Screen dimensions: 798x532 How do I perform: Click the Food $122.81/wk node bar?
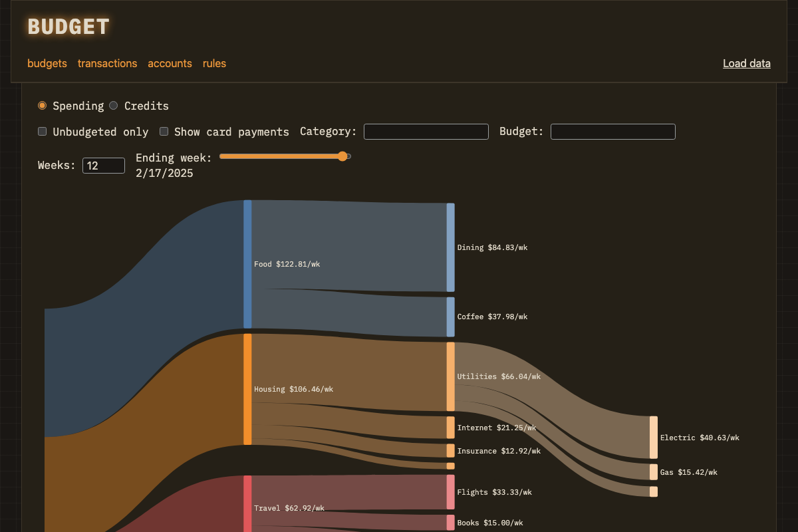pyautogui.click(x=247, y=264)
